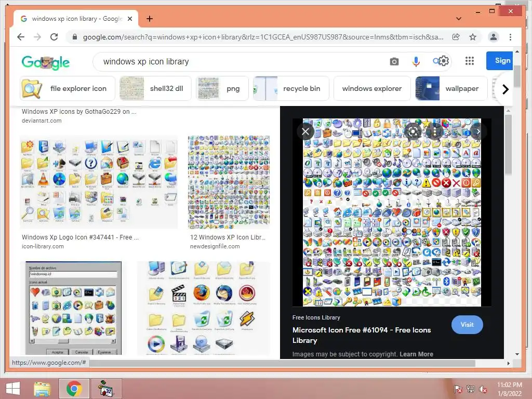The height and width of the screenshot is (399, 532).
Task: Select the 'recycle bin' filter chip
Action: click(x=291, y=88)
